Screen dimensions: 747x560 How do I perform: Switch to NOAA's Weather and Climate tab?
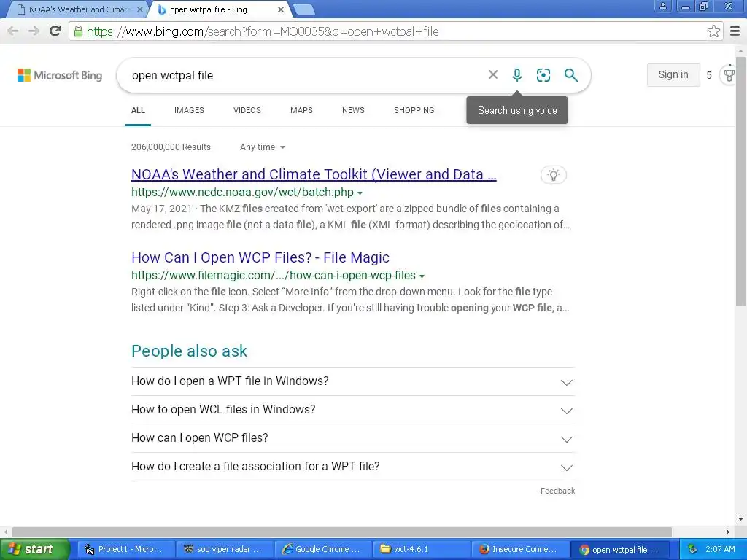tap(79, 9)
